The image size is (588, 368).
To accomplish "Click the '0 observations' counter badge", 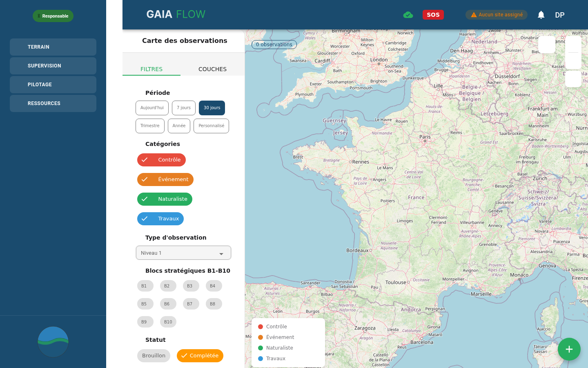I will point(274,45).
